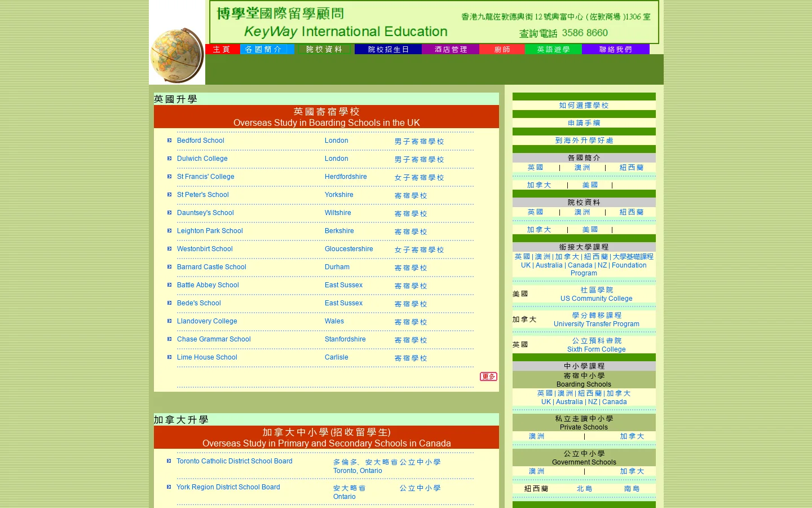Open the 院校招生日 menu item
812x508 pixels.
pos(388,49)
